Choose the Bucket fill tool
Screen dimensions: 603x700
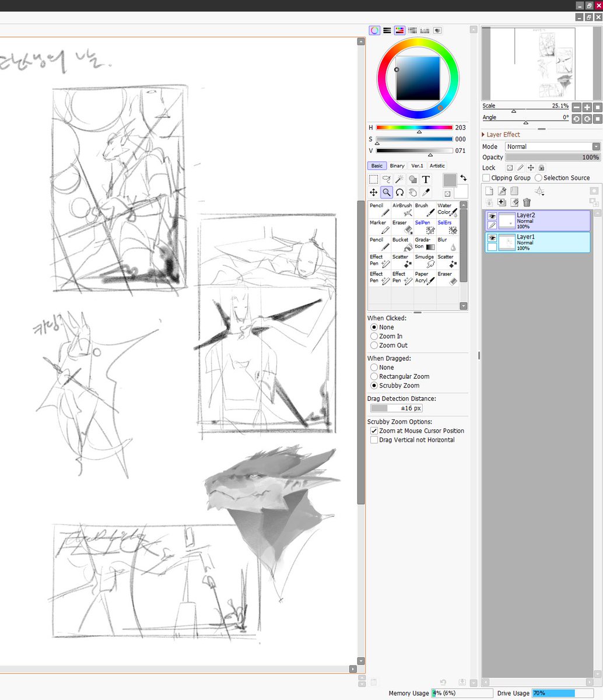[x=402, y=243]
